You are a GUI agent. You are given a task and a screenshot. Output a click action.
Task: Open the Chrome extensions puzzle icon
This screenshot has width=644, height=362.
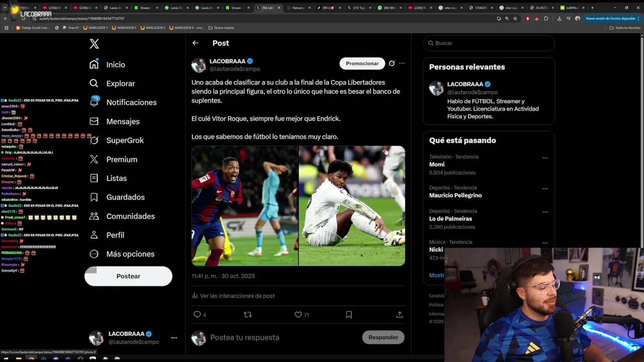point(546,19)
